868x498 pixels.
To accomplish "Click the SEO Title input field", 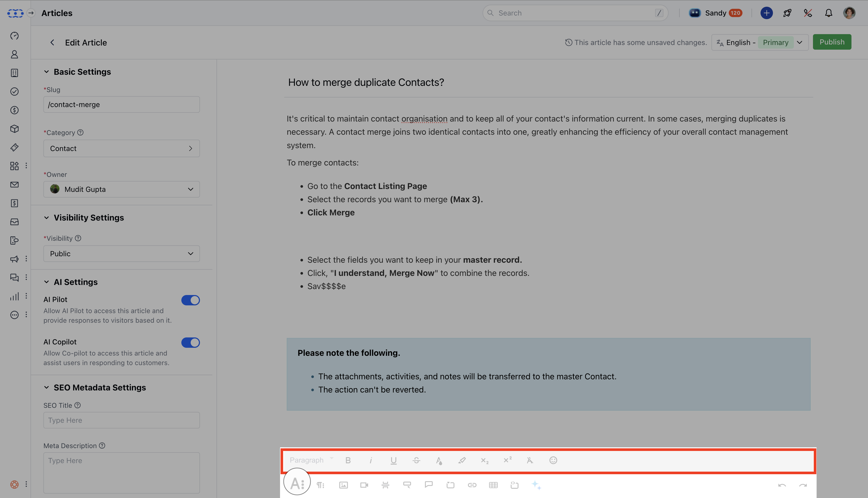I will 121,420.
